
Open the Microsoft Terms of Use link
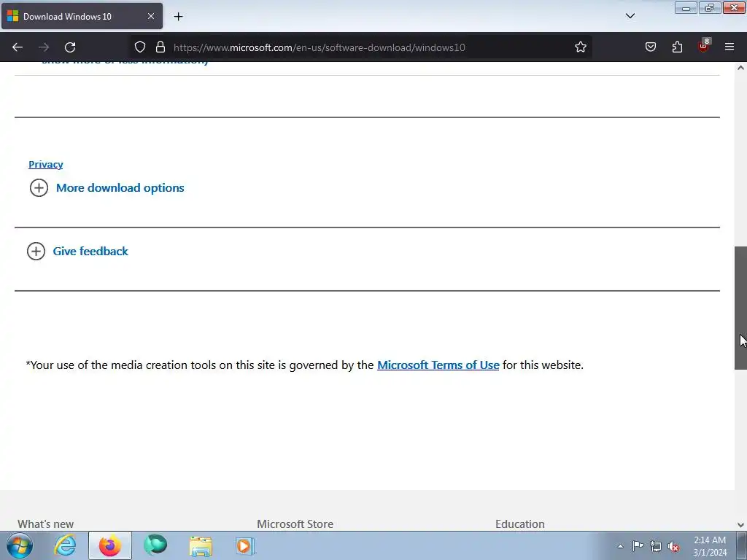[438, 365]
